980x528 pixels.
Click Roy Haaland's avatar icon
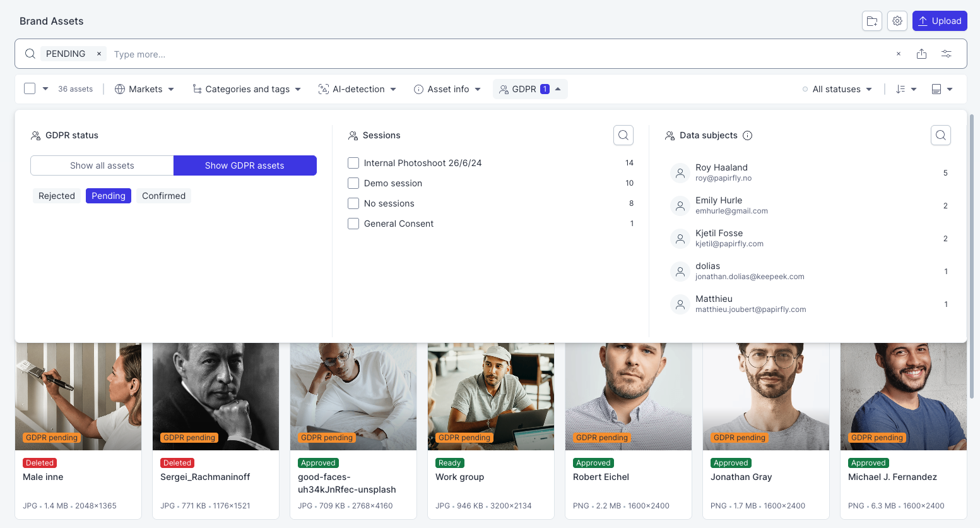680,173
